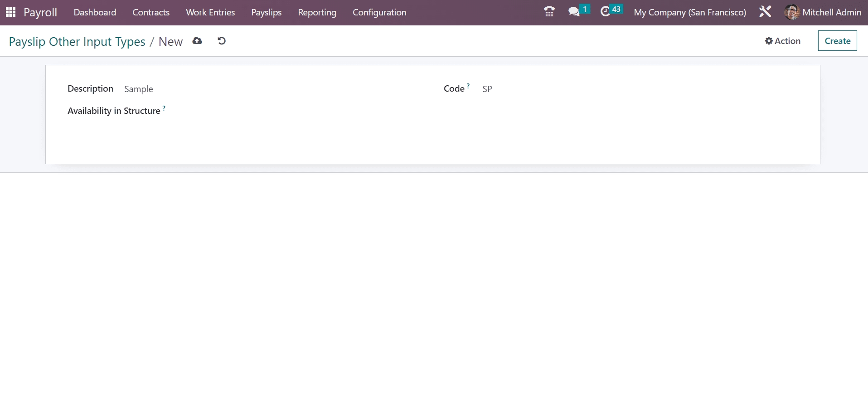Image resolution: width=868 pixels, height=396 pixels.
Task: Click the Code help question mark
Action: [x=468, y=85]
